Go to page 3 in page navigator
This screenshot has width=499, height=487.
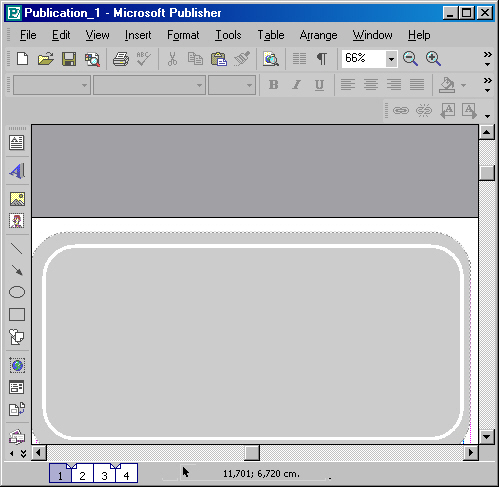pos(104,475)
